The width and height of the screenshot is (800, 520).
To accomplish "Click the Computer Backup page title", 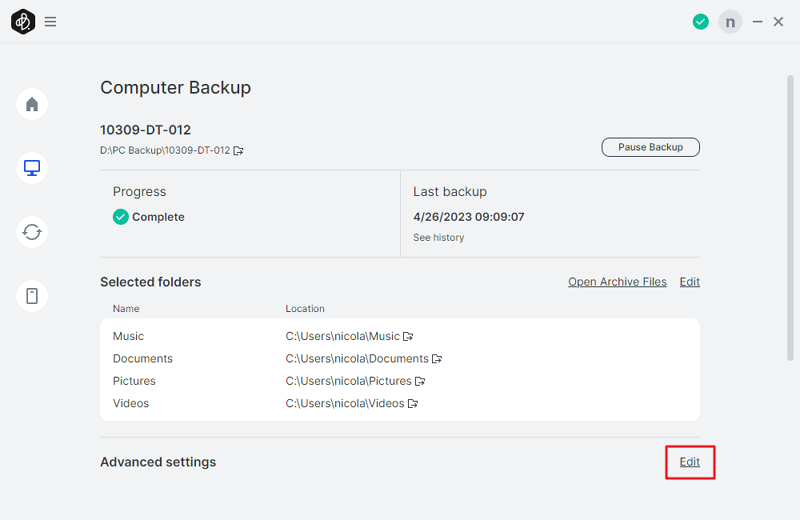I will [176, 88].
